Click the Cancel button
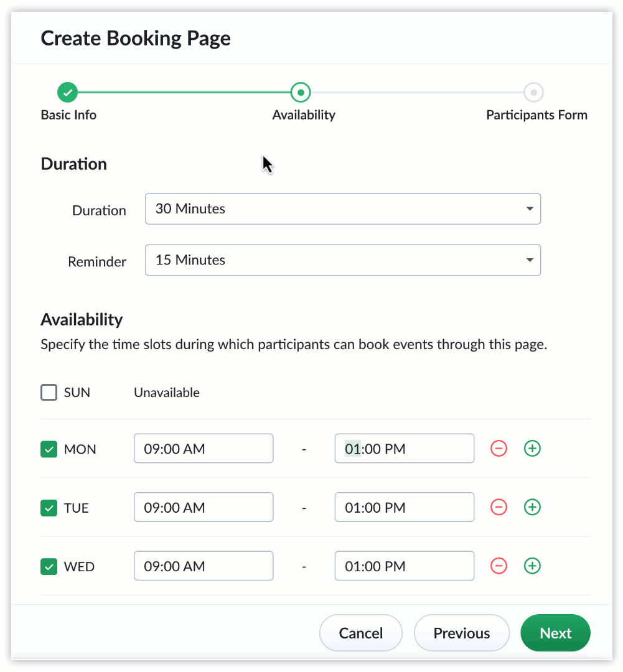This screenshot has height=672, width=623. point(360,633)
